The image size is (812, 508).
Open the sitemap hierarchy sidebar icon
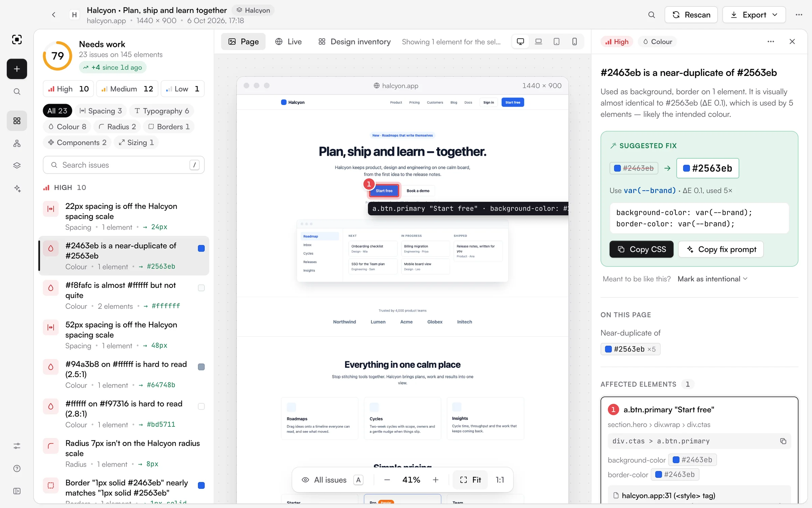click(17, 144)
